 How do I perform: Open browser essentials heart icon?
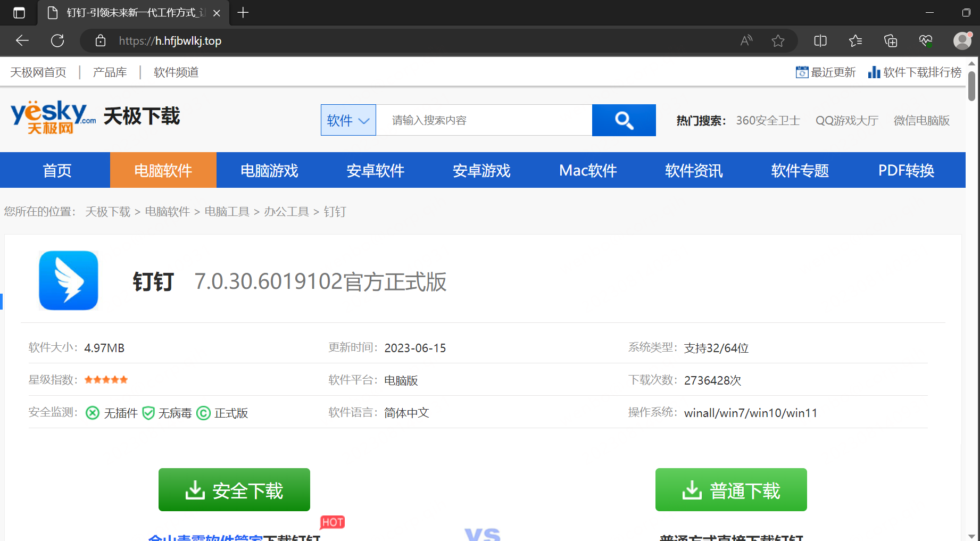[x=926, y=41]
